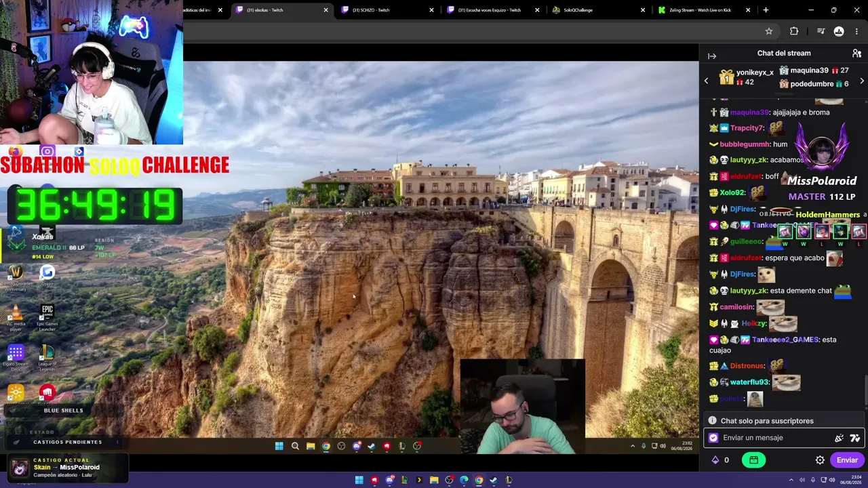Check the Bits balance icon
Image resolution: width=868 pixels, height=488 pixels.
715,460
